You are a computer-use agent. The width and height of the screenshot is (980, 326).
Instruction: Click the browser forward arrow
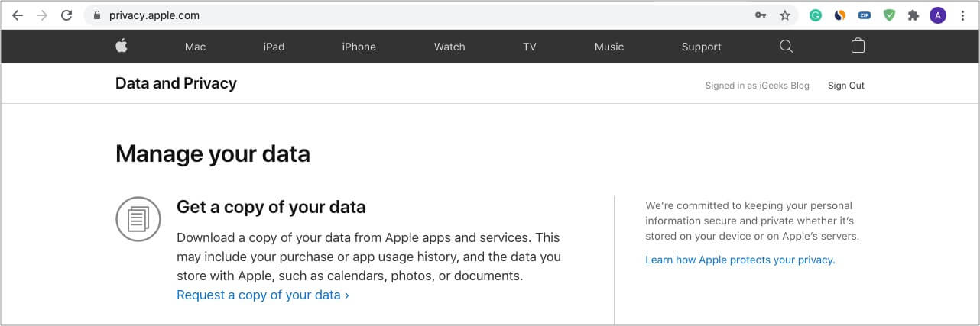(x=42, y=15)
